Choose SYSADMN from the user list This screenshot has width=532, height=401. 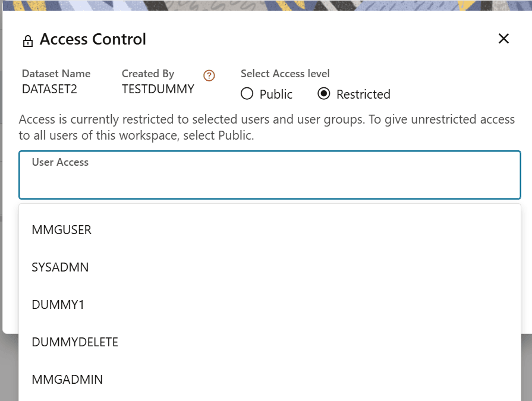coord(60,267)
